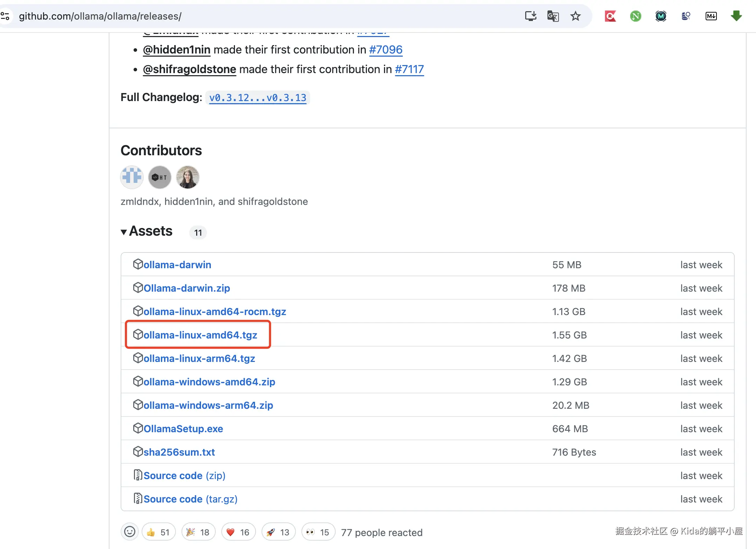Viewport: 756px width, 549px height.
Task: Click the address bar URL field
Action: pos(245,16)
